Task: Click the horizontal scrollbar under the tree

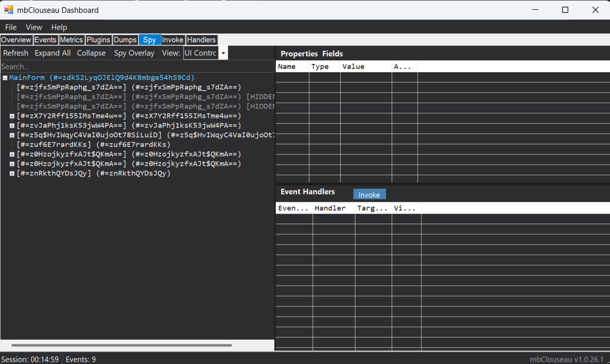Action: click(122, 345)
